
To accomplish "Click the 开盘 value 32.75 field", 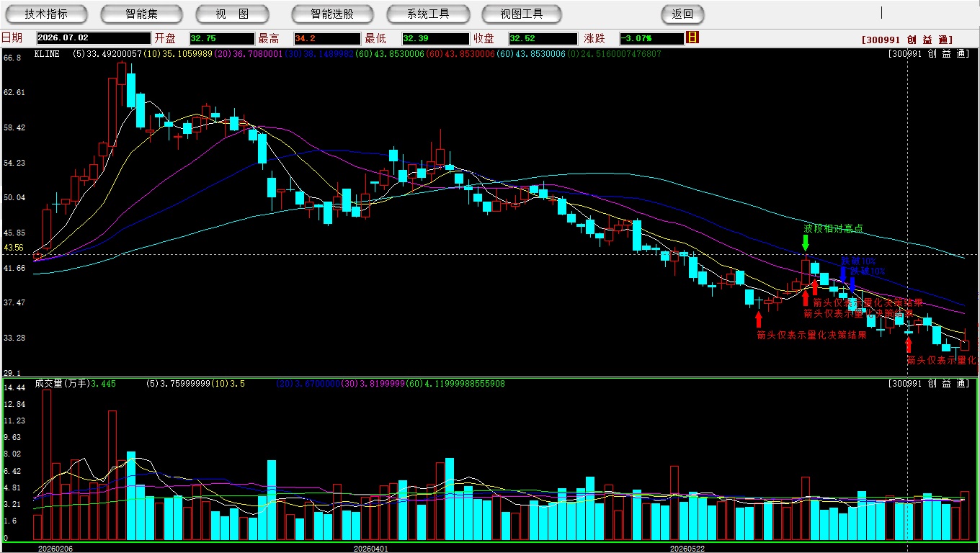I will [222, 38].
